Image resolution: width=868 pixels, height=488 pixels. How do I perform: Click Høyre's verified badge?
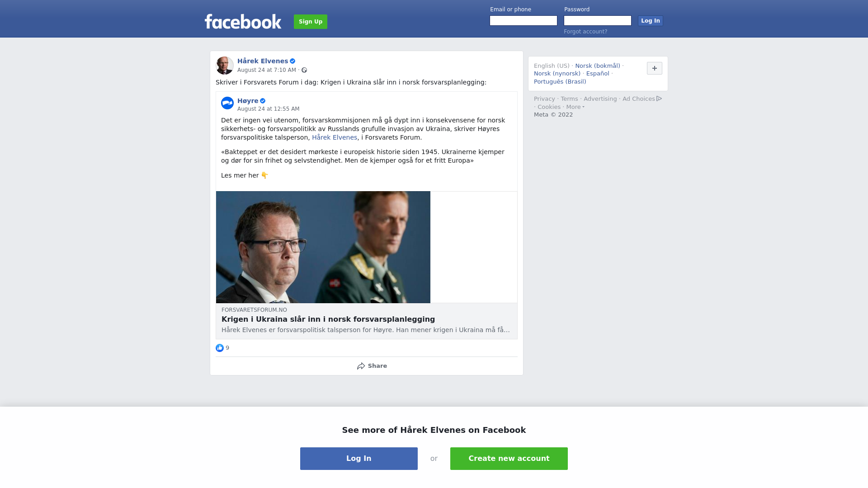263,101
